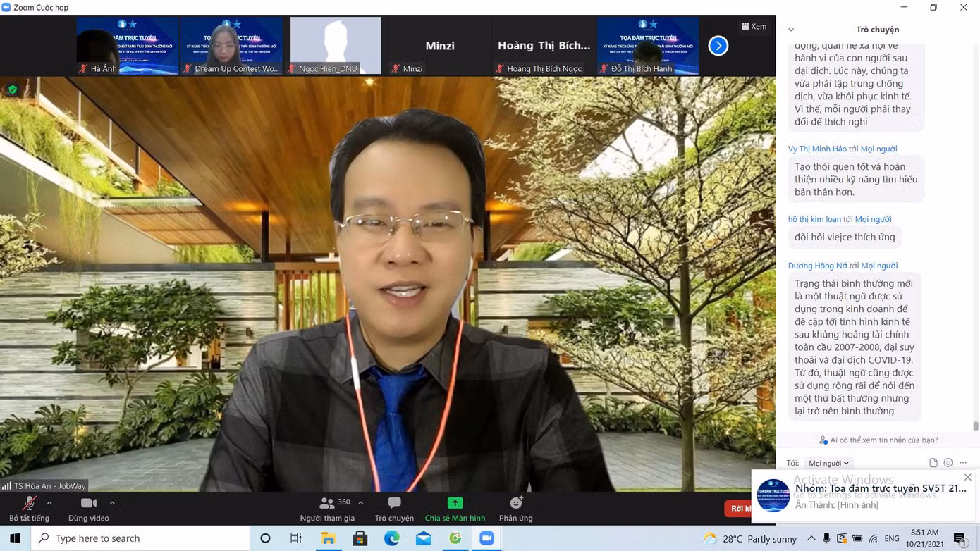Toggle the Trò chuyện chat panel

[x=394, y=509]
